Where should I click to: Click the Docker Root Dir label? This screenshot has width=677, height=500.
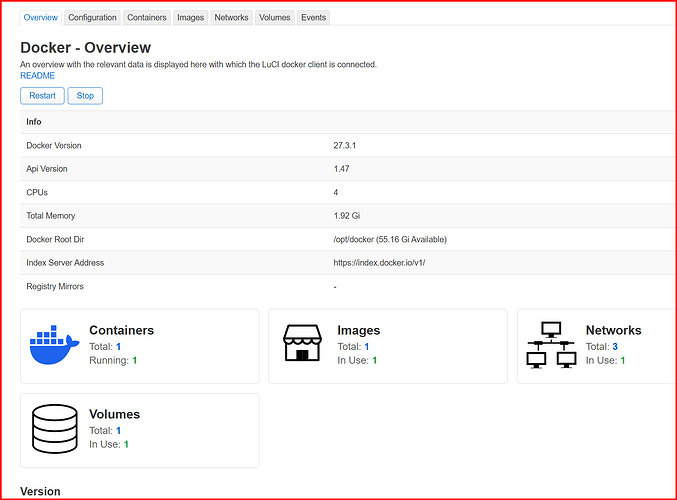pos(55,240)
